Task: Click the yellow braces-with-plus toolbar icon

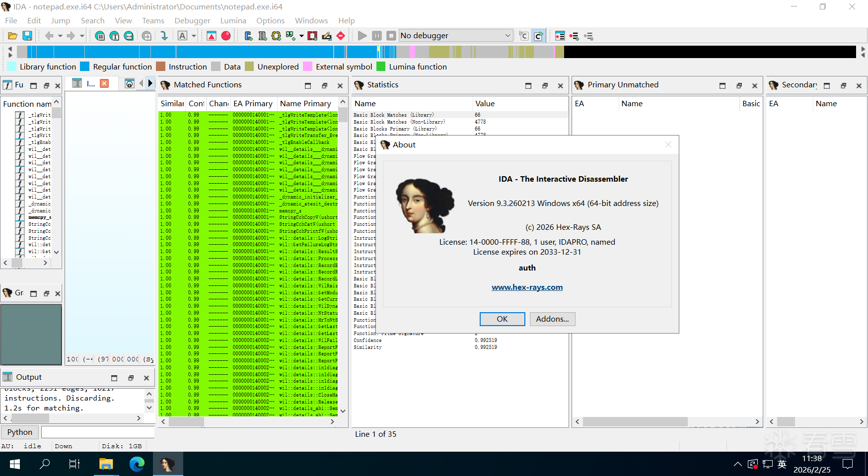Action: pos(276,36)
